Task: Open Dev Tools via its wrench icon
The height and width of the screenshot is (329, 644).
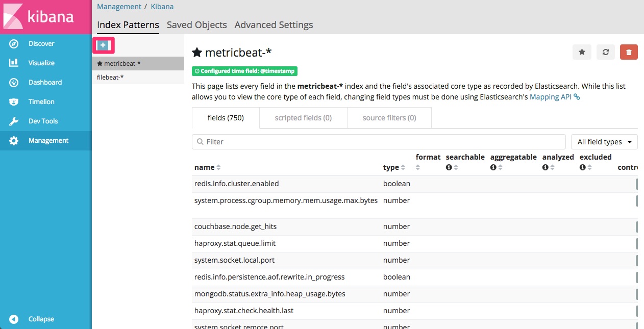Action: 14,121
